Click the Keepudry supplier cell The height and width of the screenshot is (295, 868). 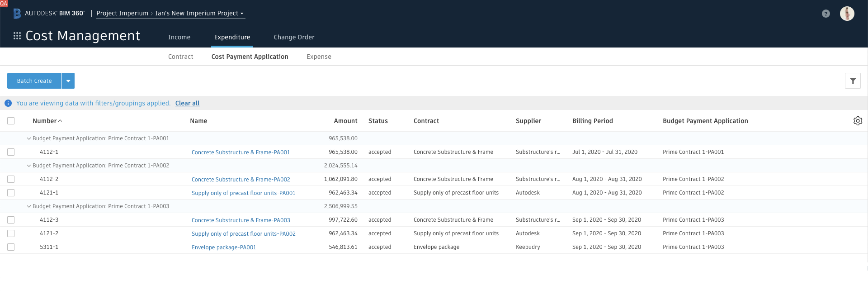[x=528, y=247]
